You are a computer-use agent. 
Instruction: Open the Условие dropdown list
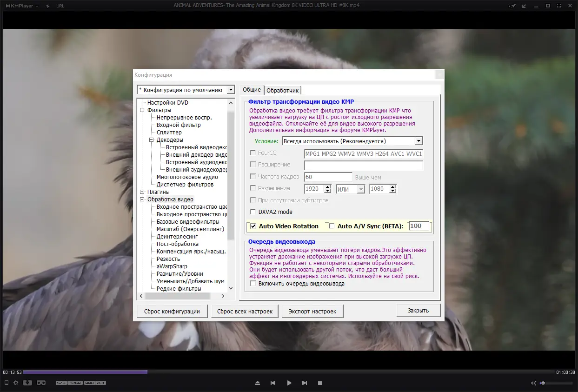tap(419, 141)
